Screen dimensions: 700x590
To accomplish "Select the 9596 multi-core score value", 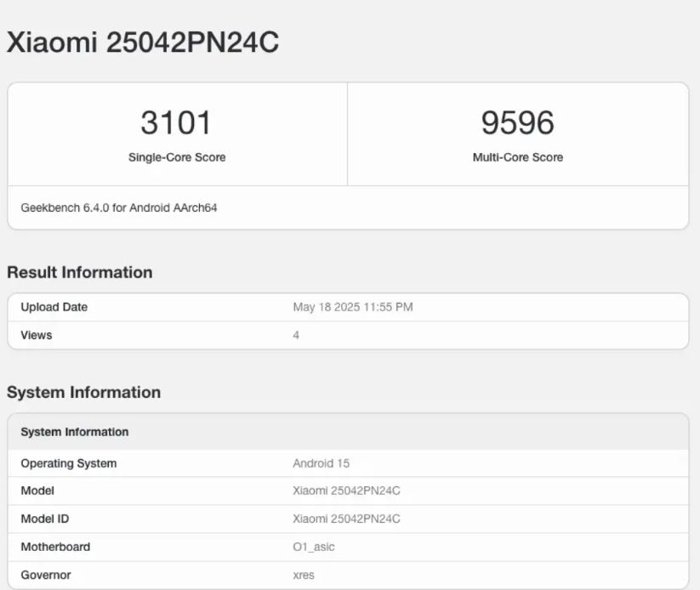I will (x=518, y=122).
